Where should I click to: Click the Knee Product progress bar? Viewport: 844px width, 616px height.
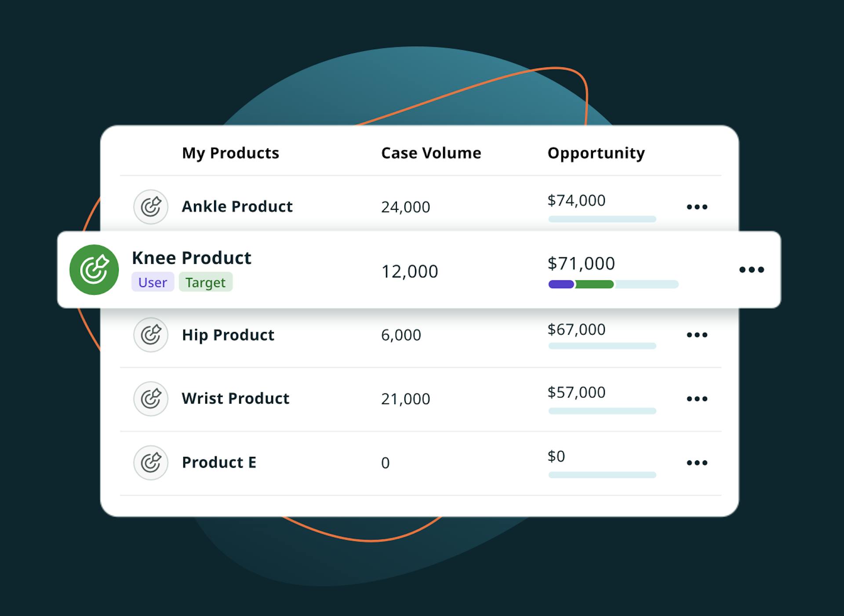point(613,284)
